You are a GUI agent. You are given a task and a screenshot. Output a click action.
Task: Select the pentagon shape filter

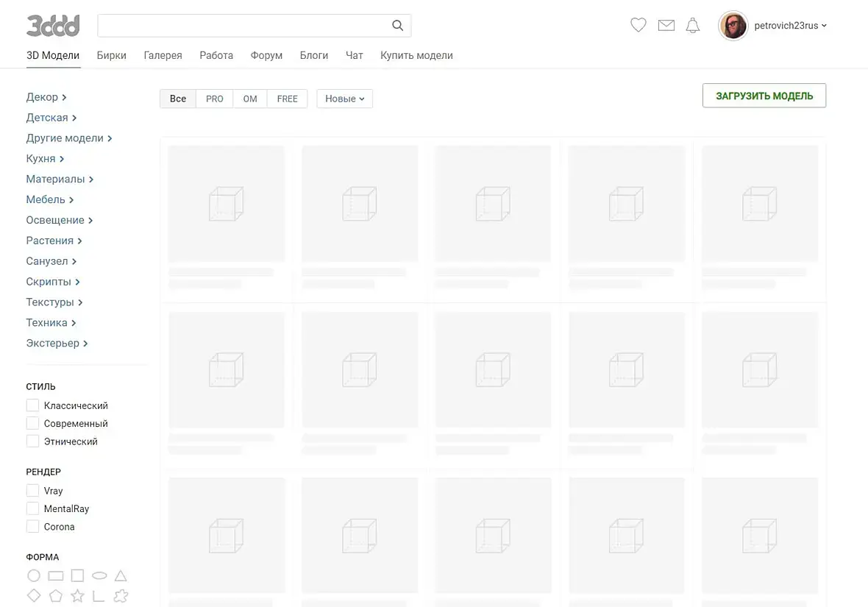56,596
